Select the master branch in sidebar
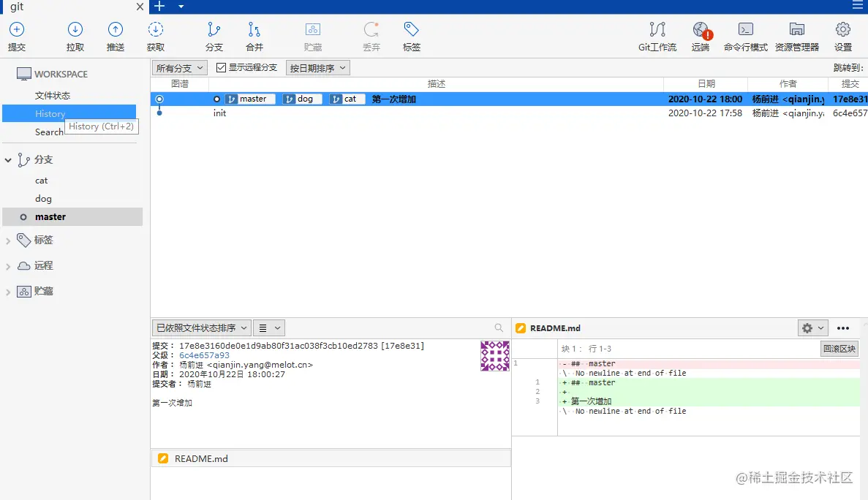This screenshot has width=868, height=500. click(x=72, y=217)
